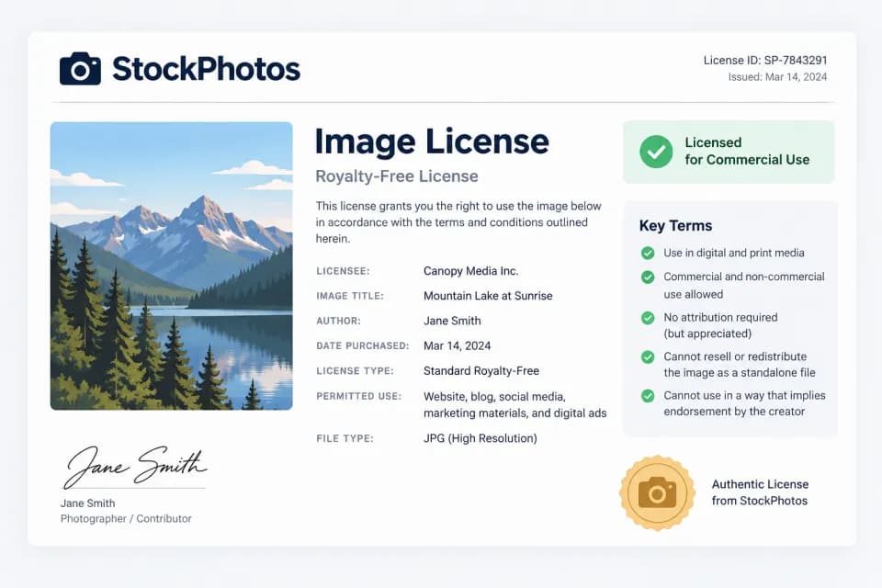Open the mountain lake image thumbnail

pyautogui.click(x=172, y=266)
